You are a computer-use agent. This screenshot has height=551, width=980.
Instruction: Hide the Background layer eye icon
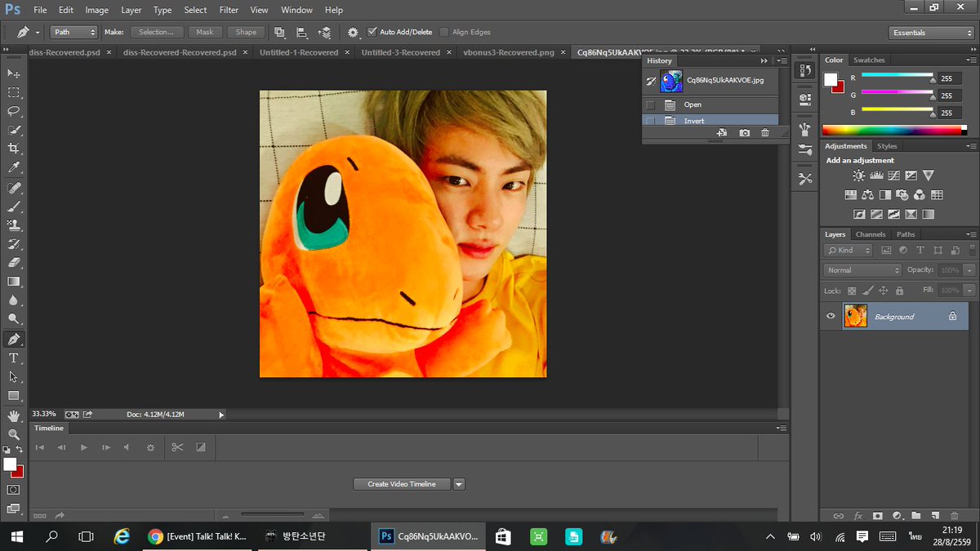click(831, 316)
